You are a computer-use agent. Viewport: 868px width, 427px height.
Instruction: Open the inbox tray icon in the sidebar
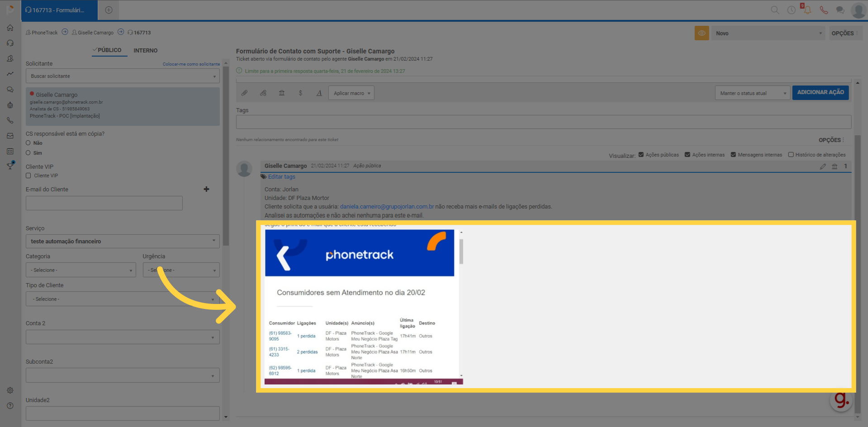[x=10, y=136]
